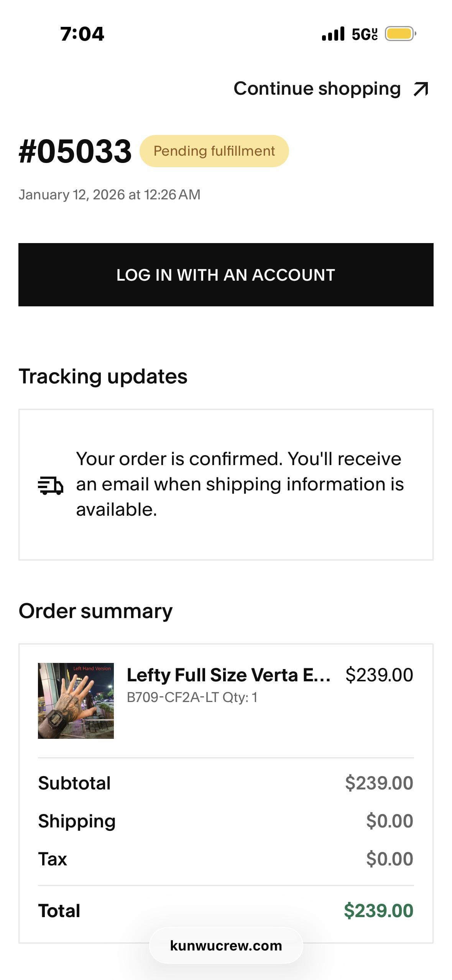Image resolution: width=452 pixels, height=980 pixels.
Task: Tap the battery icon in status bar
Action: [x=400, y=34]
